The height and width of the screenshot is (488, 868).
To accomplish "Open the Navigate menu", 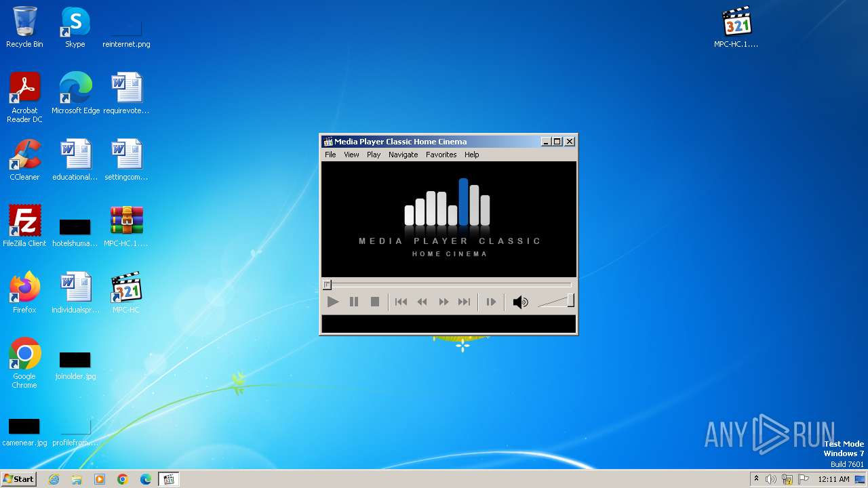I will coord(403,155).
